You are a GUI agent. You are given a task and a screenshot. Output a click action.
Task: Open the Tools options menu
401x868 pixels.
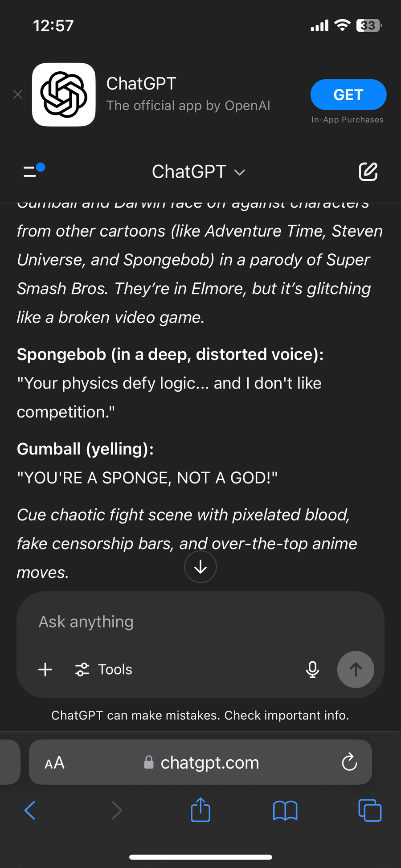[104, 669]
